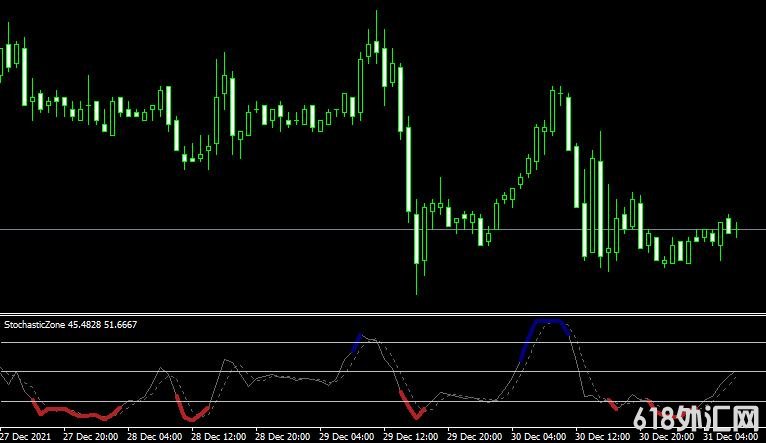Click the small blue segment near 29 Dec 04:00
Image resolution: width=766 pixels, height=443 pixels.
click(357, 343)
